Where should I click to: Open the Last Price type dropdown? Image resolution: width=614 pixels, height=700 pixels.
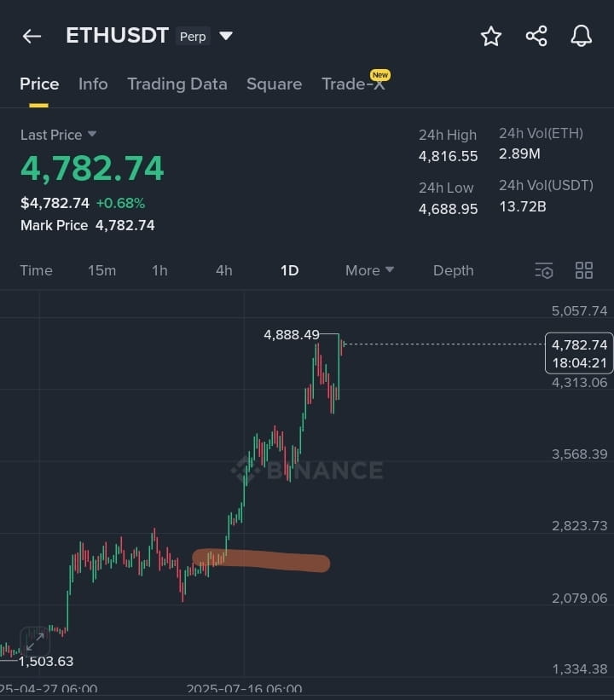pyautogui.click(x=92, y=134)
